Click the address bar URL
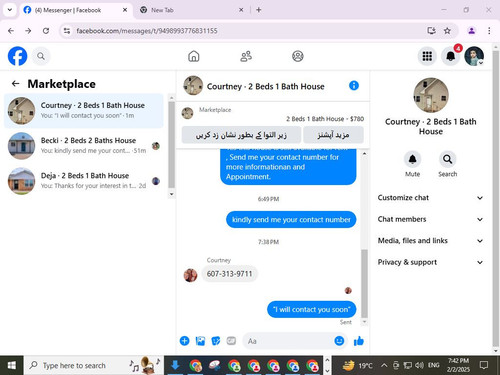 tap(147, 31)
